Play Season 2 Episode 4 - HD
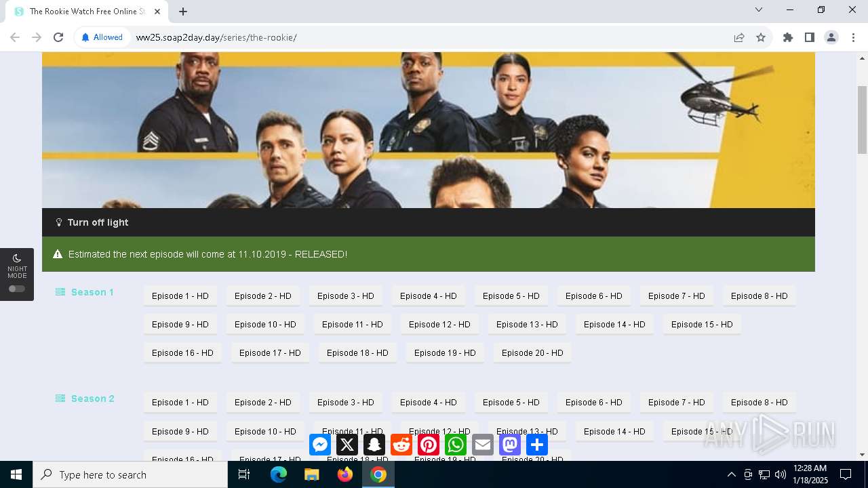The image size is (868, 488). pyautogui.click(x=429, y=403)
